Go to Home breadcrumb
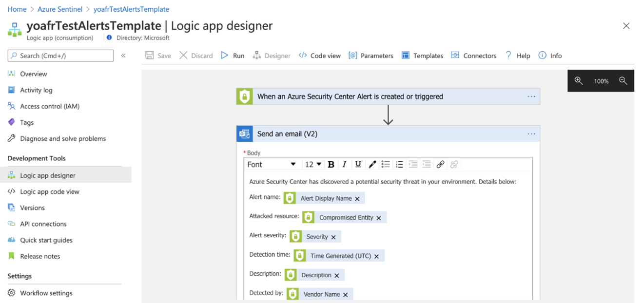 coord(17,9)
